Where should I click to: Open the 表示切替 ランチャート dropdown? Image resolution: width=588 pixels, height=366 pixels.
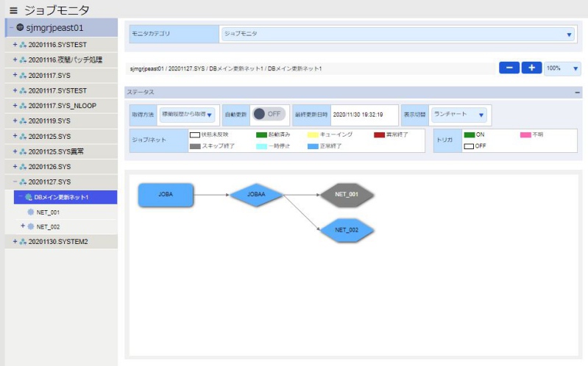pos(459,115)
